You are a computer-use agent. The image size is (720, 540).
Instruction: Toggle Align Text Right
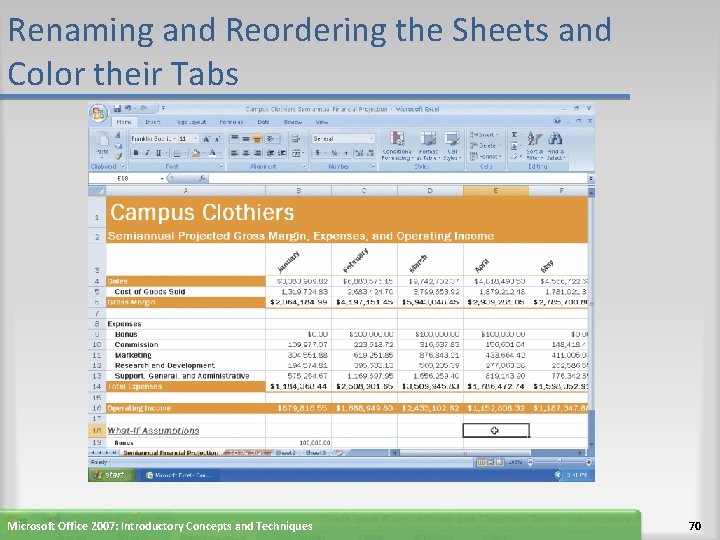coord(257,153)
